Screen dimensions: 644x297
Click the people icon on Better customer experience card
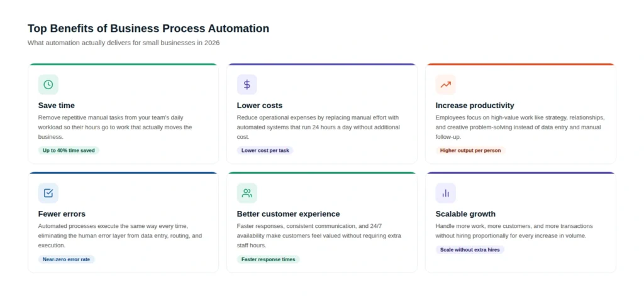pyautogui.click(x=247, y=193)
